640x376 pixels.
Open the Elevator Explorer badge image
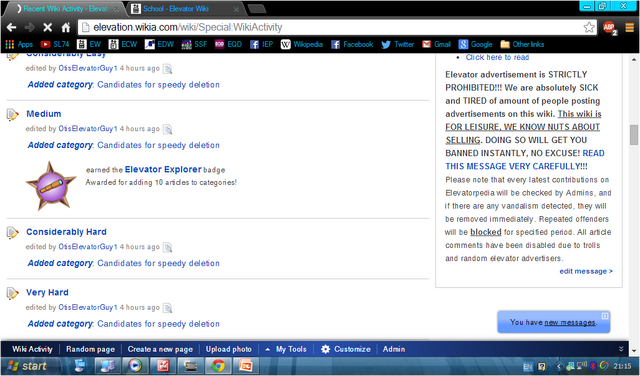tap(51, 186)
